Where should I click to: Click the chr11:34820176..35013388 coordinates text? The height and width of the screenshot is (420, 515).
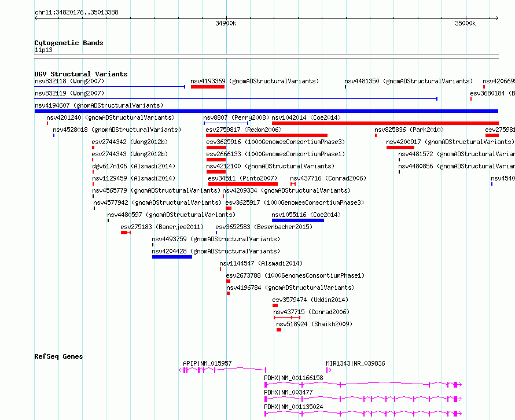[76, 13]
